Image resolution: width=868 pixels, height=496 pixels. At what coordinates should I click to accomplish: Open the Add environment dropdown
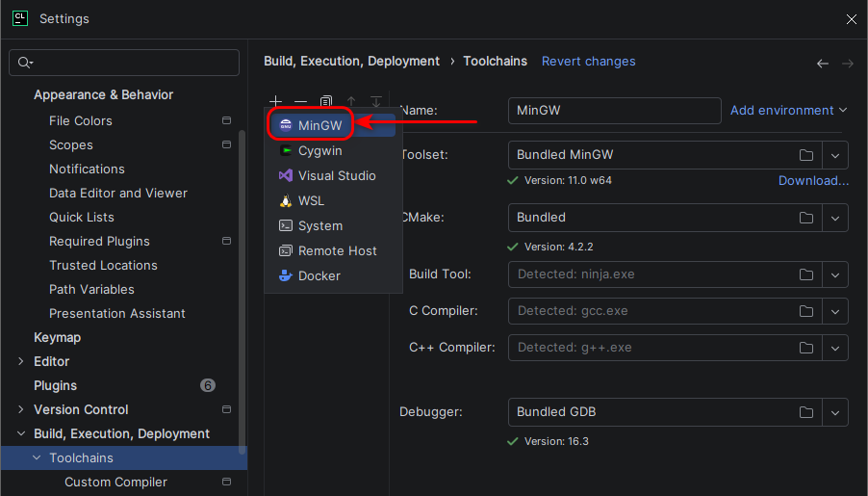coord(788,111)
